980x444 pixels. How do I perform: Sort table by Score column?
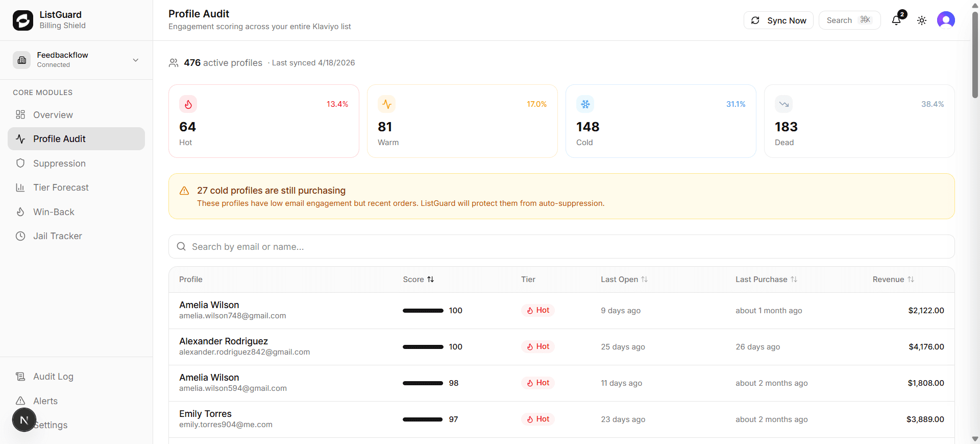[419, 279]
